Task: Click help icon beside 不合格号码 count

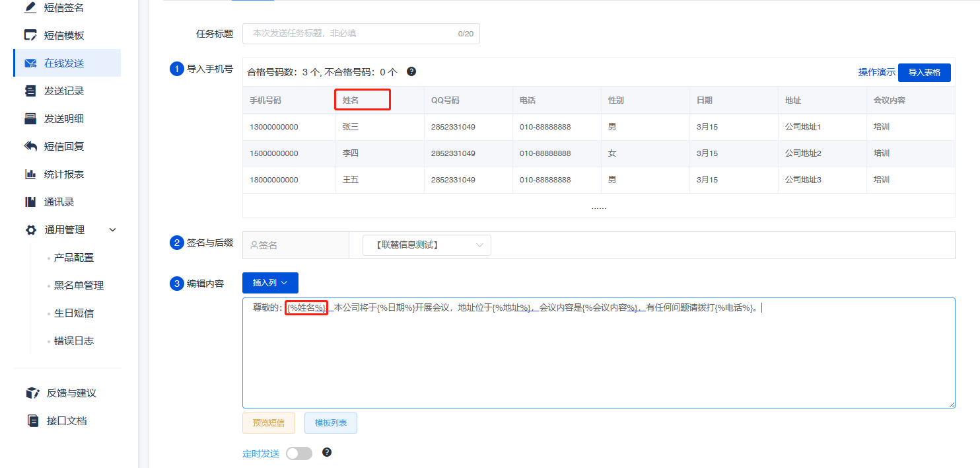Action: pyautogui.click(x=411, y=71)
